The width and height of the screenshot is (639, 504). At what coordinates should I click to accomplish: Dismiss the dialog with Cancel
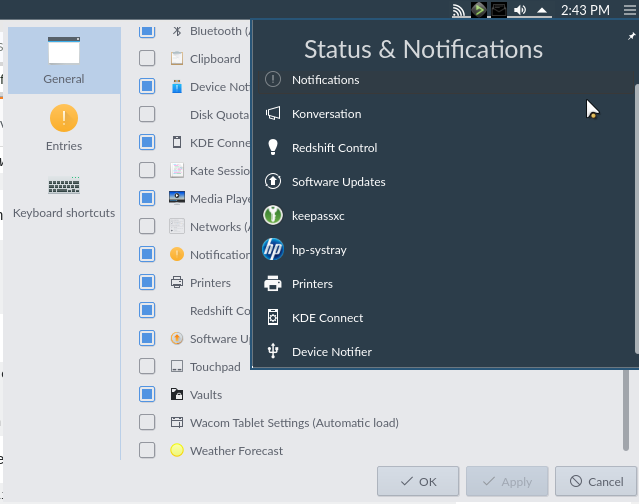(x=596, y=482)
